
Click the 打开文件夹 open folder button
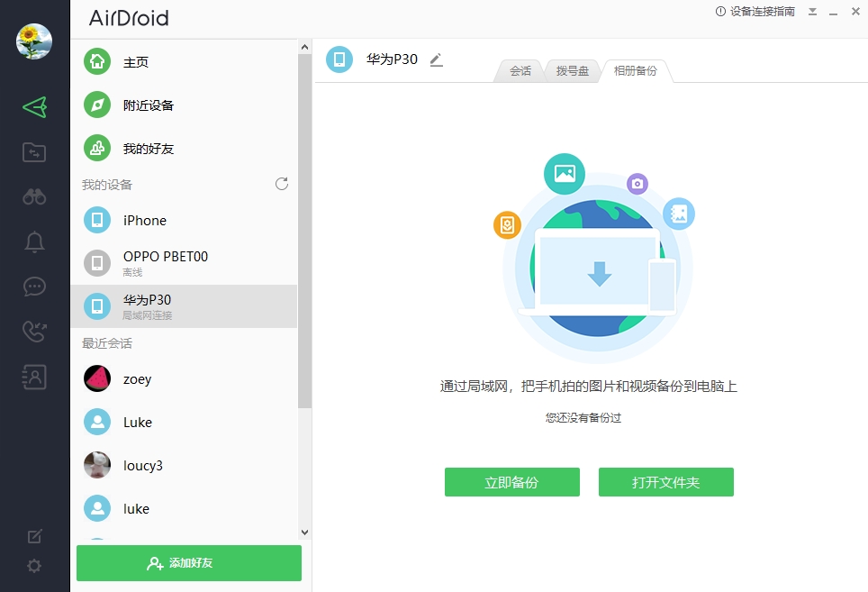tap(666, 482)
